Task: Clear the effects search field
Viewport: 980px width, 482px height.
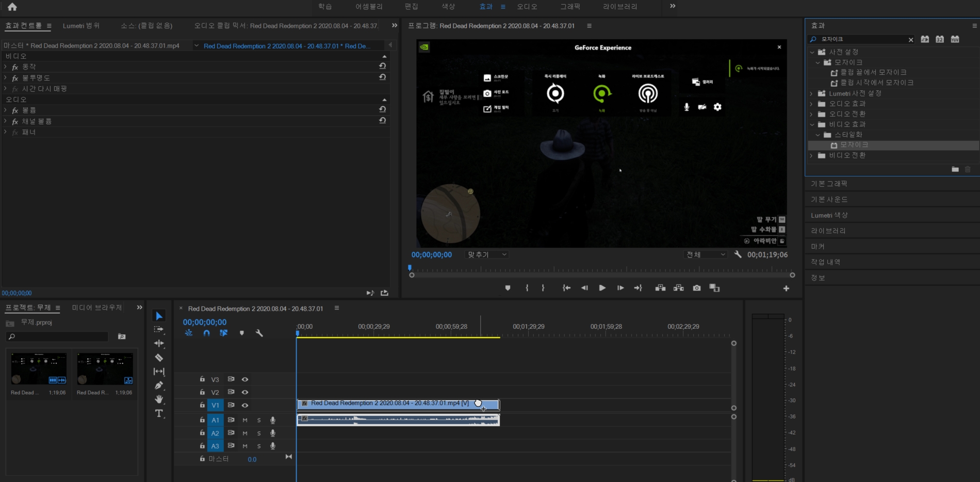Action: coord(911,40)
